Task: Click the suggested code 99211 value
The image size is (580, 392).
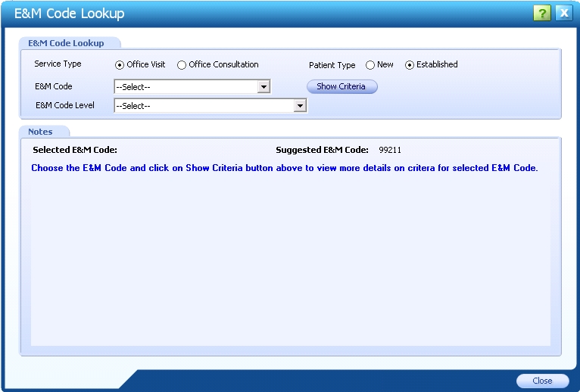Action: [x=390, y=150]
